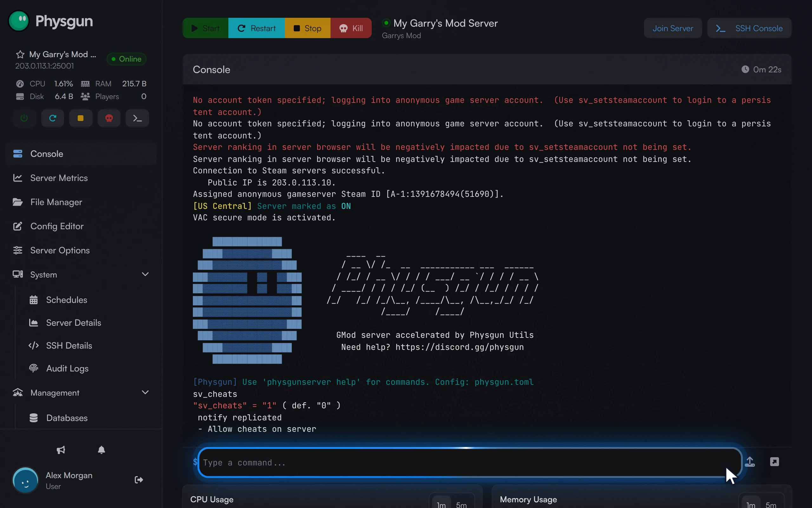Open Server Details under System

pyautogui.click(x=89, y=323)
